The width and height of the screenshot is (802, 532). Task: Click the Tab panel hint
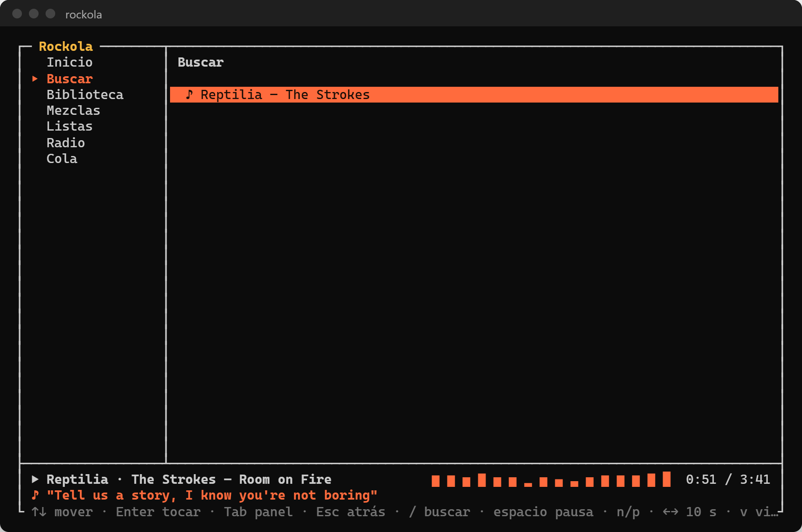pos(258,512)
